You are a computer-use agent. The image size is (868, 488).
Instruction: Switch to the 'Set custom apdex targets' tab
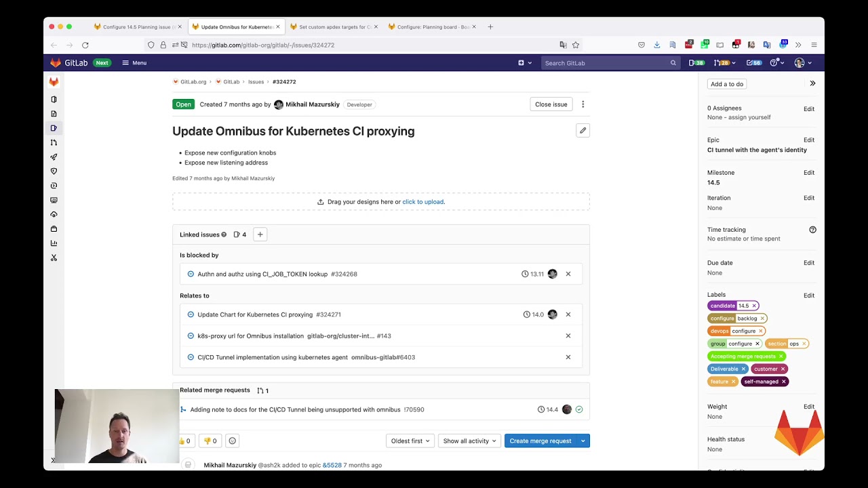334,27
